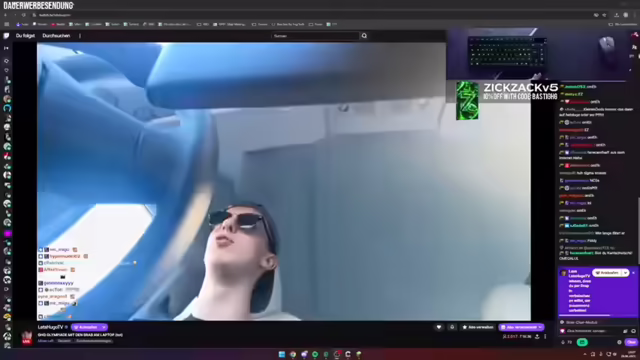Viewport: 640px width, 360px height.
Task: Expand the followed channels sidebar
Action: [6, 48]
